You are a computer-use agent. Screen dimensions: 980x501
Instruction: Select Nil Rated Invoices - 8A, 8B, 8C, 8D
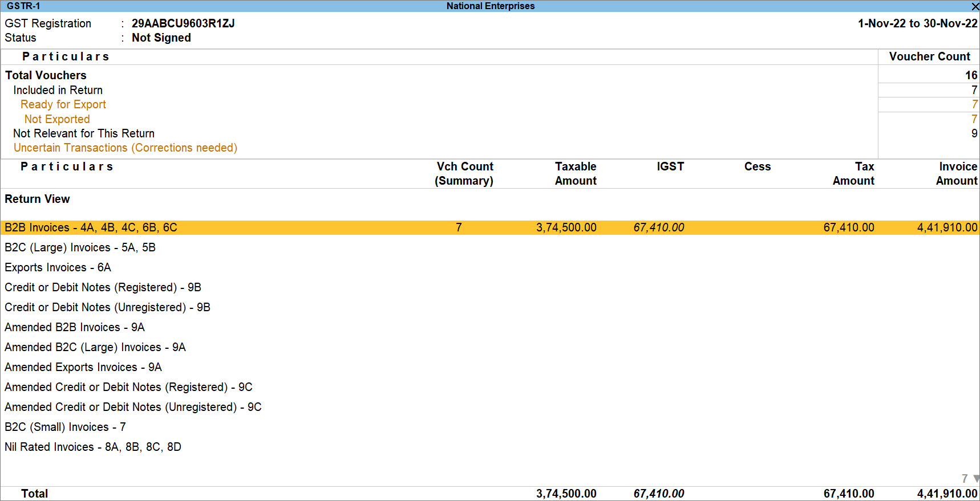click(x=490, y=447)
